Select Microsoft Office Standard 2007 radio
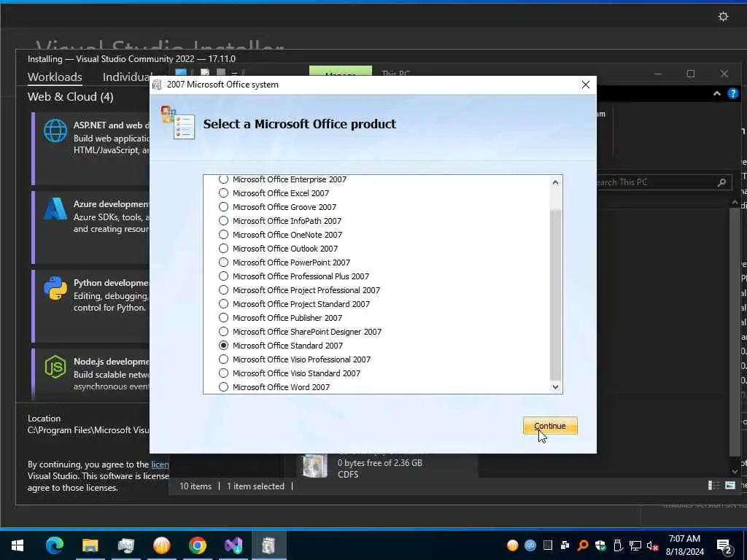 [223, 345]
